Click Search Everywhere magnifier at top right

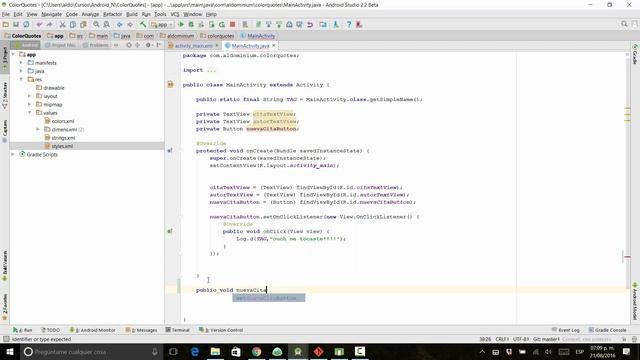pyautogui.click(x=624, y=24)
